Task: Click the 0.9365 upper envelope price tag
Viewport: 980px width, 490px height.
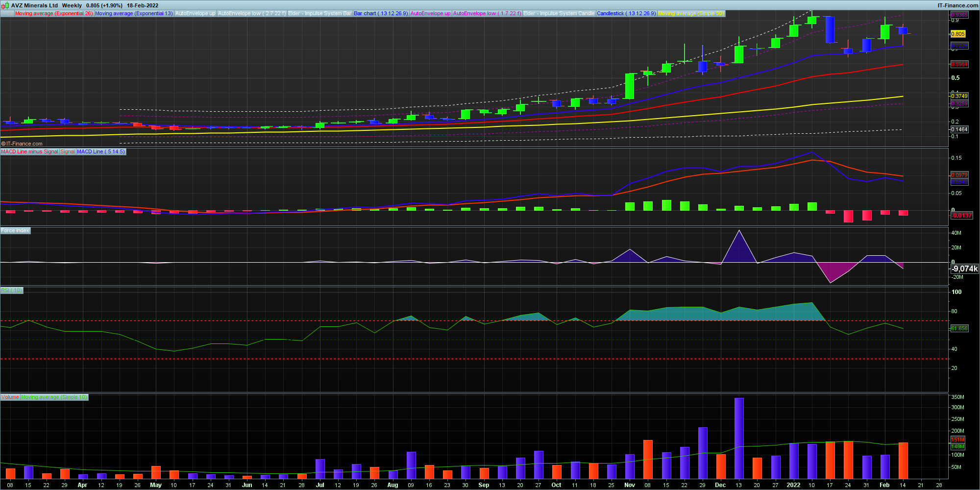Action: [959, 15]
